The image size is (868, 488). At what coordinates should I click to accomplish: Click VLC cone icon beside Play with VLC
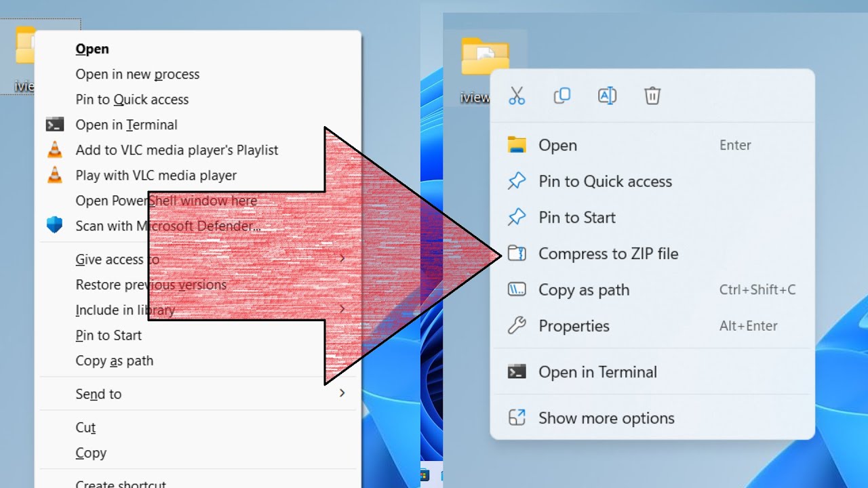point(54,175)
